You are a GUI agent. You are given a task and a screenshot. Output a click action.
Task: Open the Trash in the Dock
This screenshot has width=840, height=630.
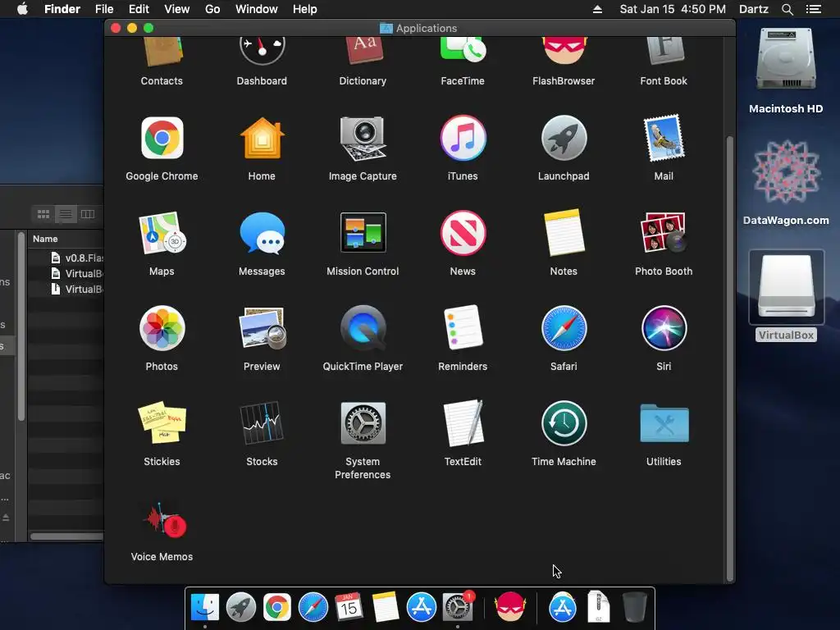coord(635,607)
